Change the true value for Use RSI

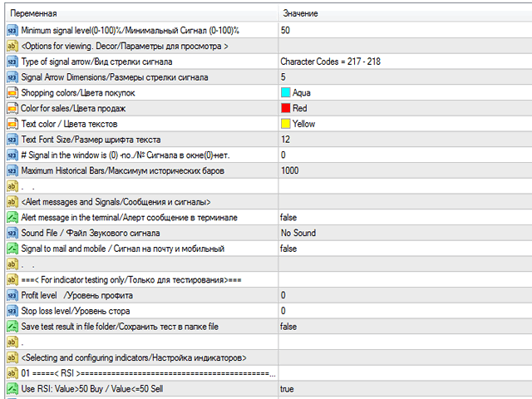pos(287,389)
